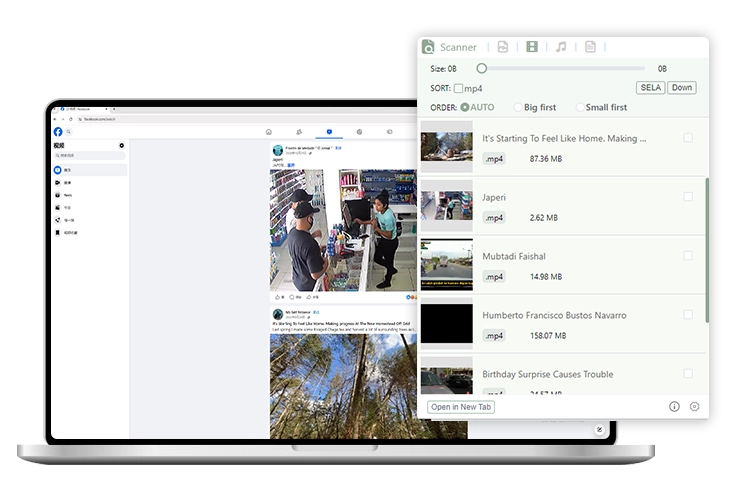Open the Scanner settings gear
The width and height of the screenshot is (750, 499).
coord(695,407)
